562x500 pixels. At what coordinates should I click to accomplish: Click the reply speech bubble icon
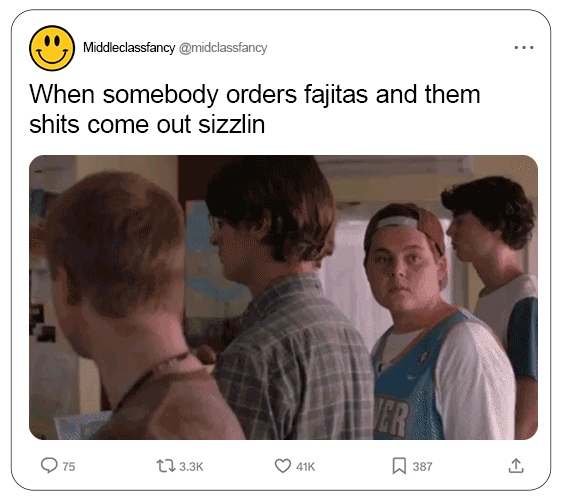pos(49,466)
